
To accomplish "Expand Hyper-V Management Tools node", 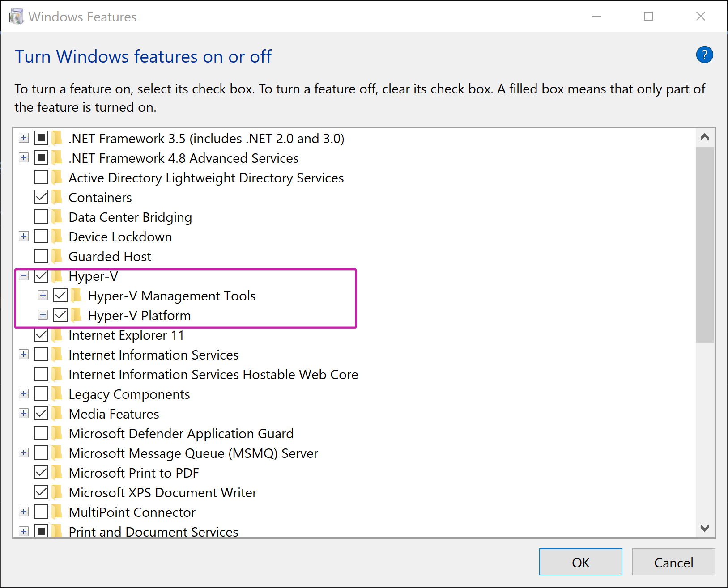I will tap(43, 296).
